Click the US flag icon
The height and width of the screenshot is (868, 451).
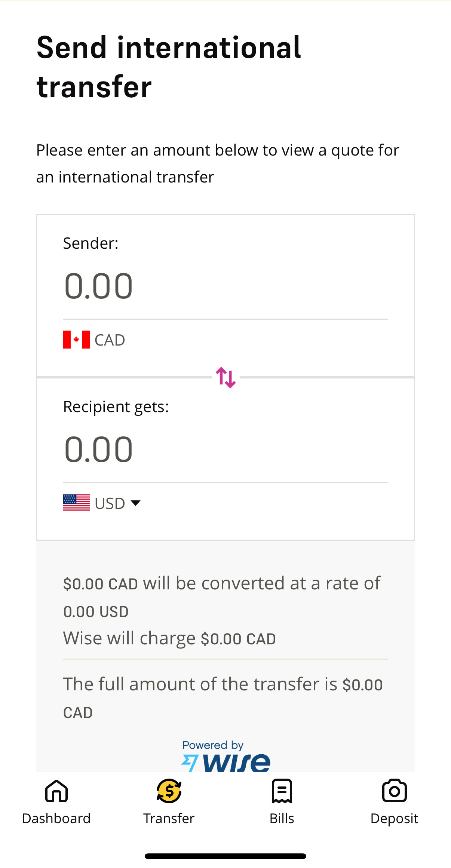[x=76, y=503]
